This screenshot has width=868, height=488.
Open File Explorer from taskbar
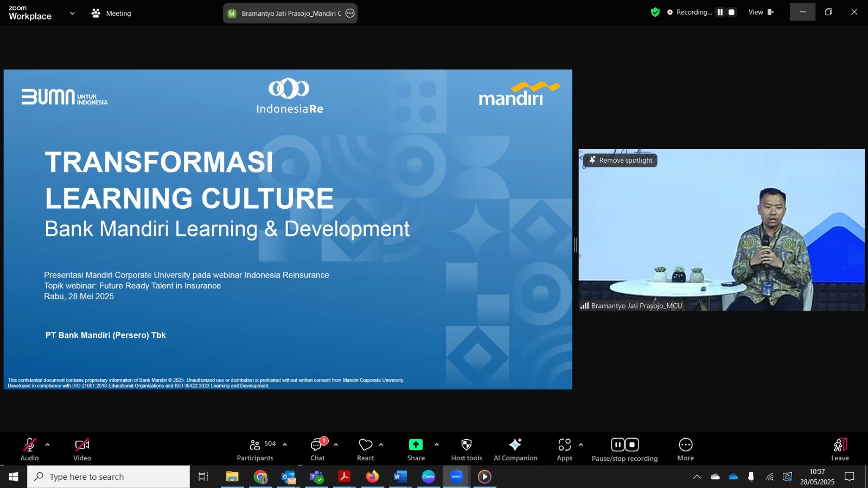point(232,477)
